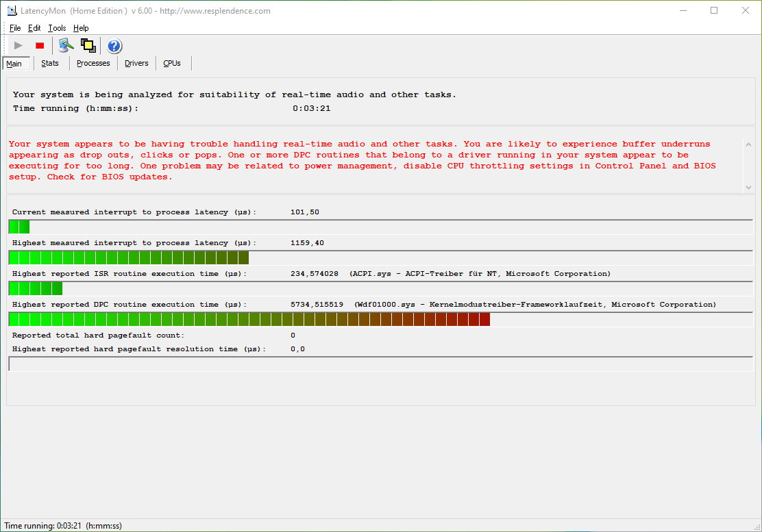
Task: Click the Highest reported DPC routine label
Action: pos(130,305)
